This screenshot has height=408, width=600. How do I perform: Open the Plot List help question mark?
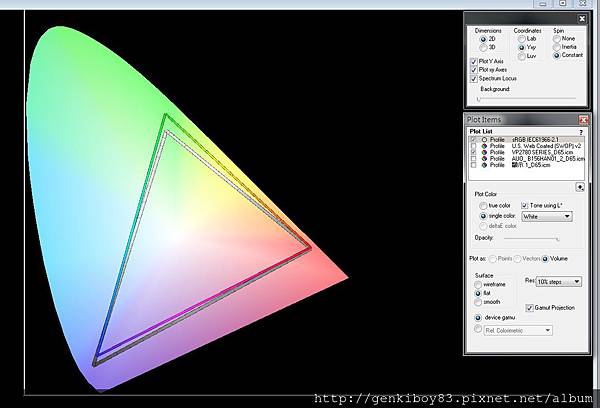click(581, 132)
